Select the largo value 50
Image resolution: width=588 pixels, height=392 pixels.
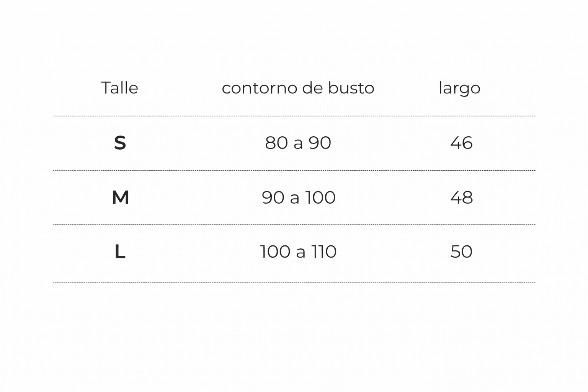point(461,252)
